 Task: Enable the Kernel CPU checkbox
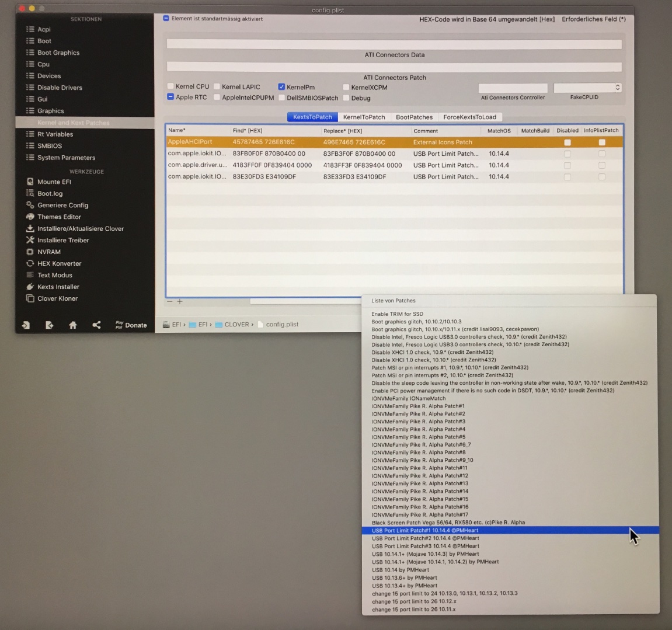[170, 86]
